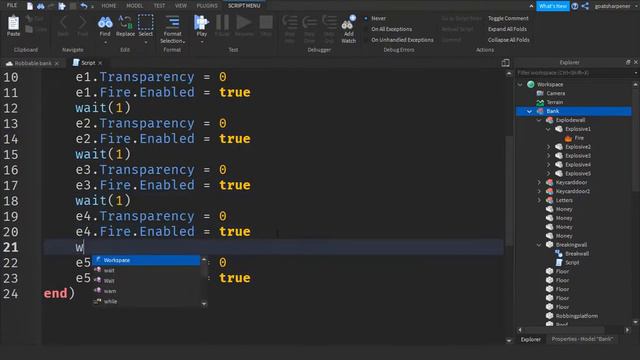Screen dimensions: 640x360
Task: Switch to the MODEL ribbon tab
Action: tap(134, 6)
